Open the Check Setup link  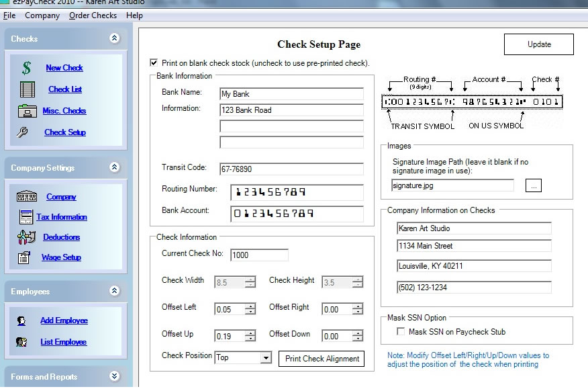click(65, 132)
